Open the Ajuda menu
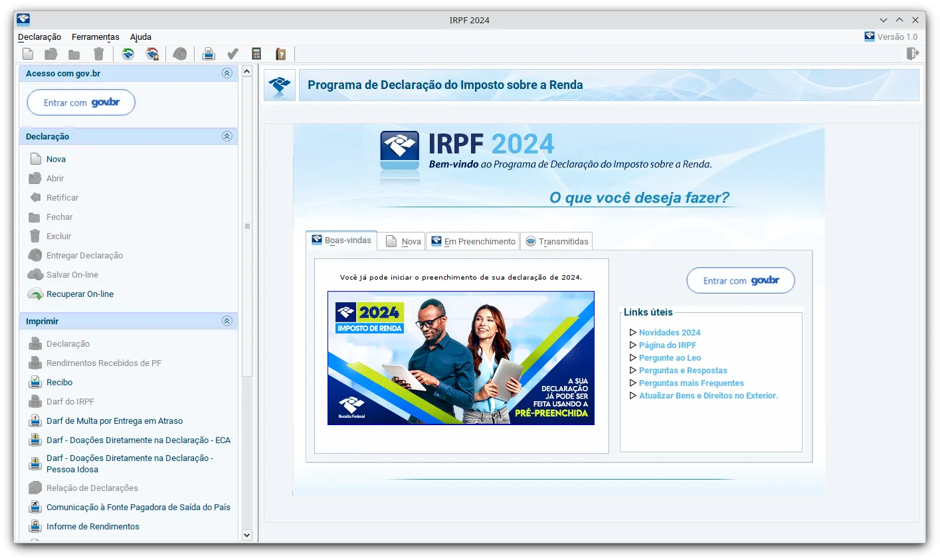 click(141, 37)
